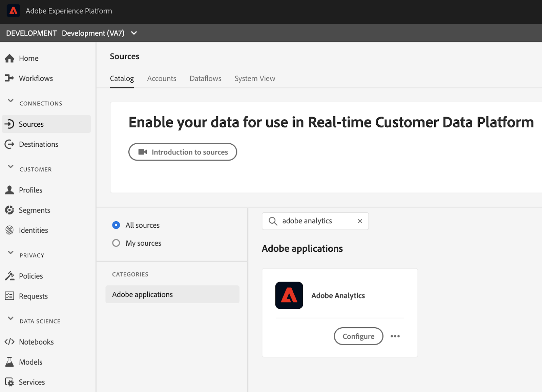This screenshot has height=392, width=542.
Task: Click the Adobe Experience Platform title
Action: 69,11
